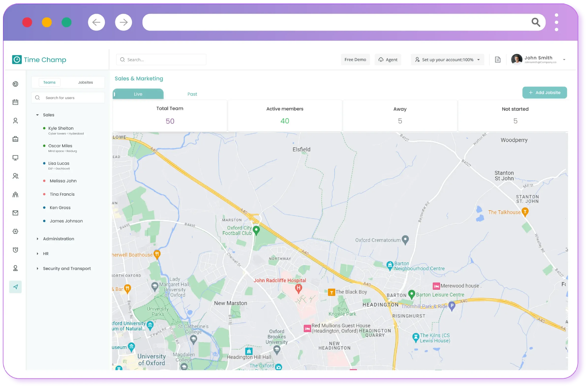The width and height of the screenshot is (588, 388).
Task: Open the browser three-dot menu
Action: [x=557, y=22]
